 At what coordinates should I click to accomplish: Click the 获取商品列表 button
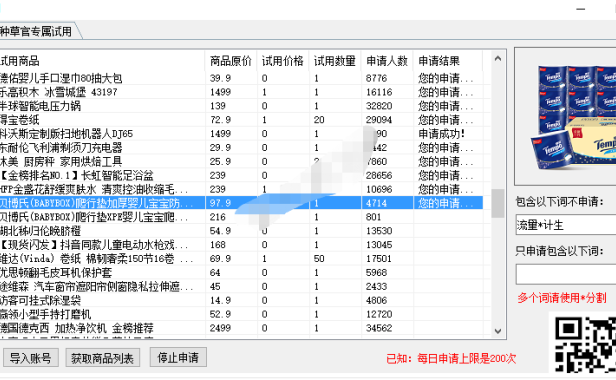[103, 358]
